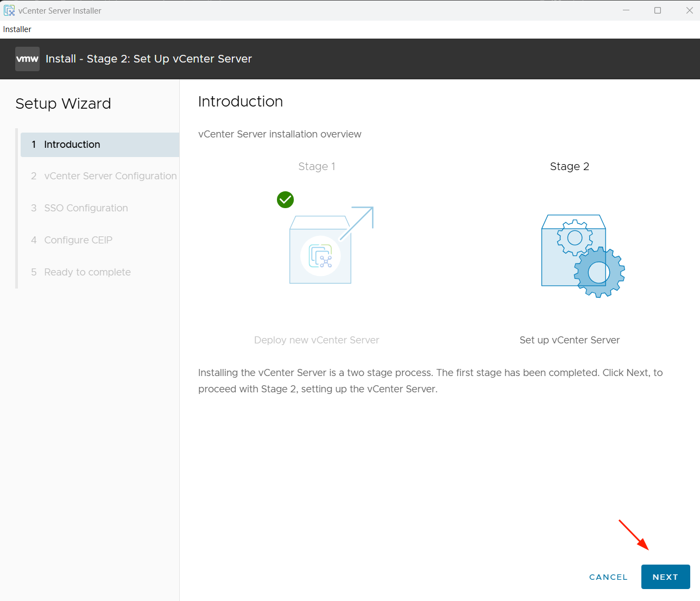Click the "Deploy new vCenter Server" caption

click(317, 340)
